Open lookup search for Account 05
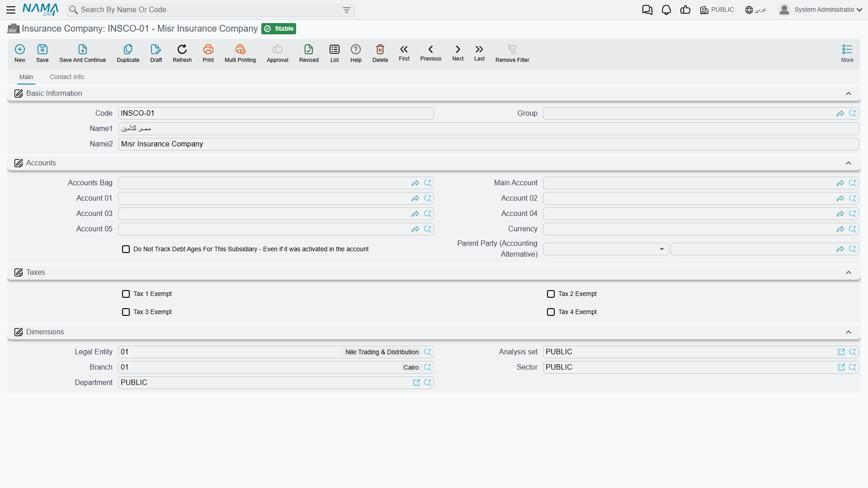Viewport: 868px width, 488px height. (x=428, y=229)
